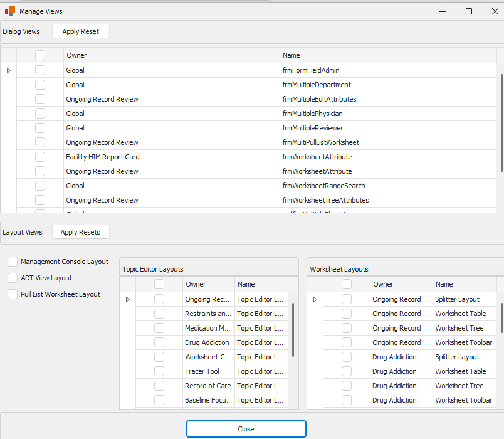Image resolution: width=504 pixels, height=439 pixels.
Task: Click row indicator arrow in Worksheet Layouts
Action: (315, 299)
